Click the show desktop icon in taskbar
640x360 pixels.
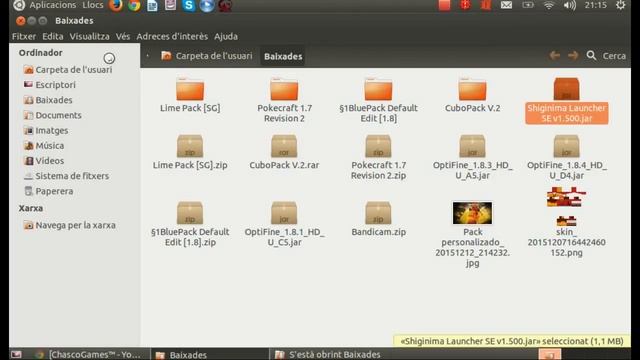[16, 354]
